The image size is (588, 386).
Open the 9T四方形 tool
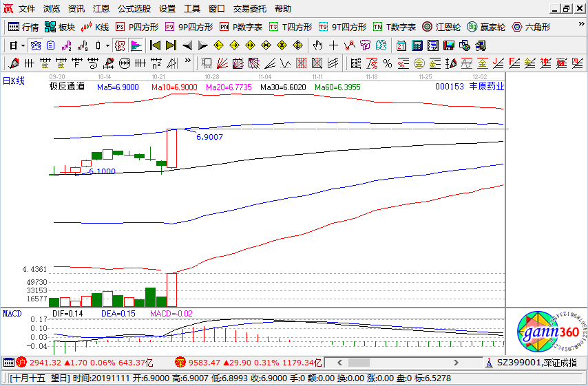342,27
